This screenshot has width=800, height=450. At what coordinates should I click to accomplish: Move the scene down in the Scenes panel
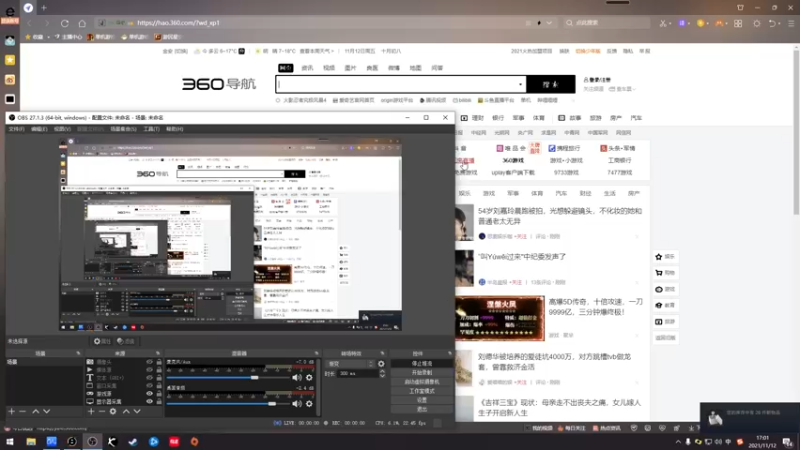pos(46,411)
